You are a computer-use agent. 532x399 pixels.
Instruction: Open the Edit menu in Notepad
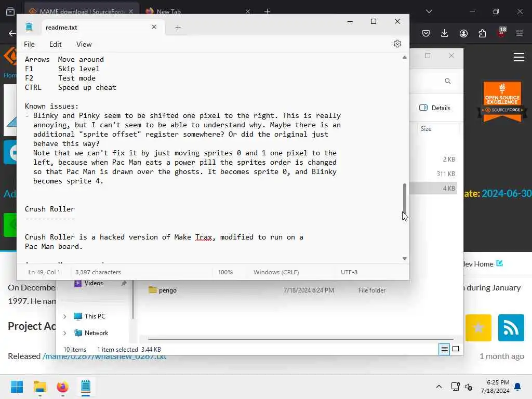tap(55, 44)
